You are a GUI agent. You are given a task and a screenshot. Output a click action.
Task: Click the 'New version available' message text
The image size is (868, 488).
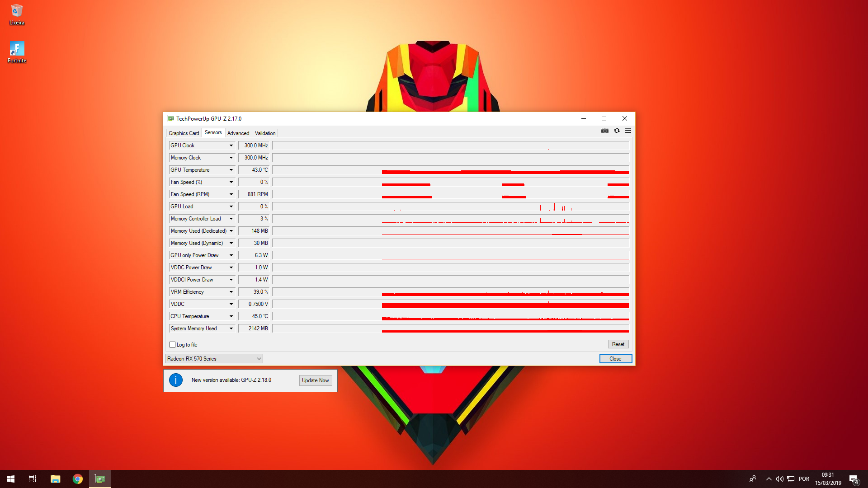[231, 380]
